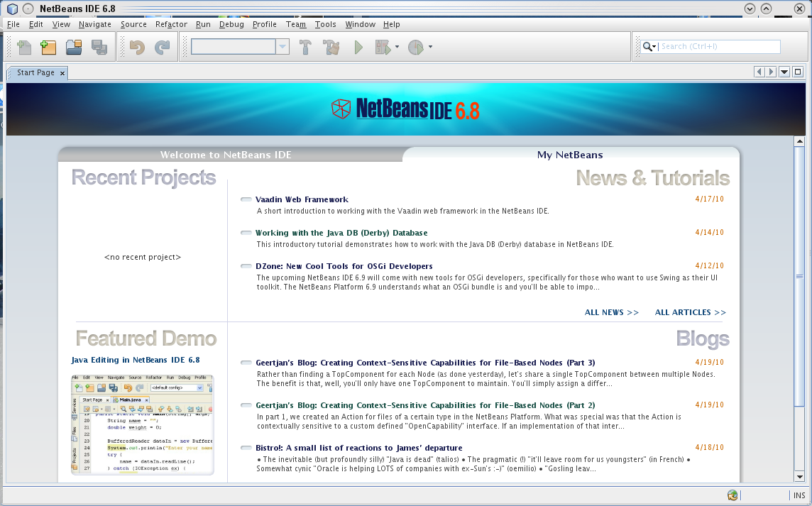Open Java Editing in NetBeans demo link

135,360
